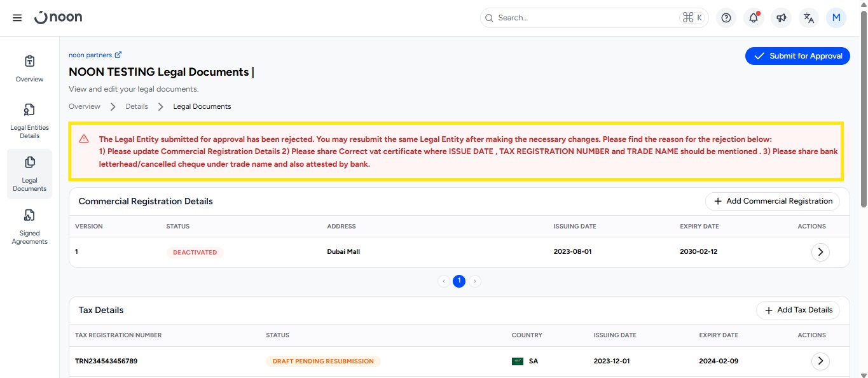Image resolution: width=868 pixels, height=378 pixels.
Task: Open Legal Entities Details in sidebar
Action: click(29, 121)
